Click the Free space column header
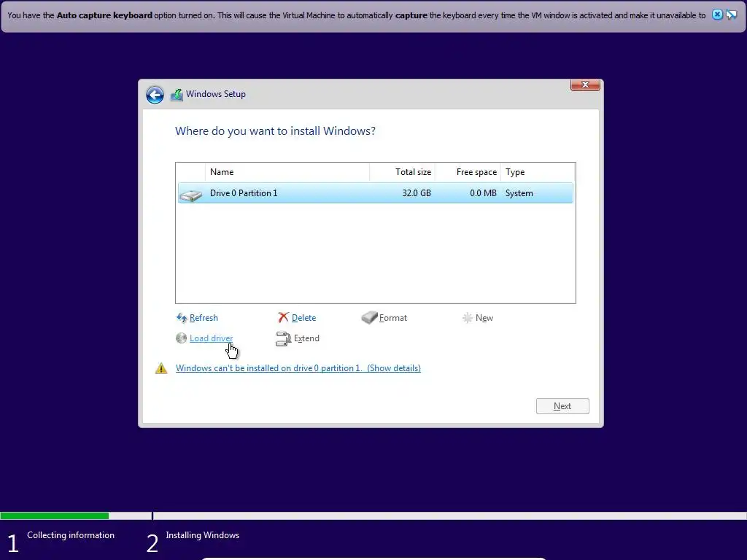Viewport: 747px width, 560px height. (x=468, y=172)
